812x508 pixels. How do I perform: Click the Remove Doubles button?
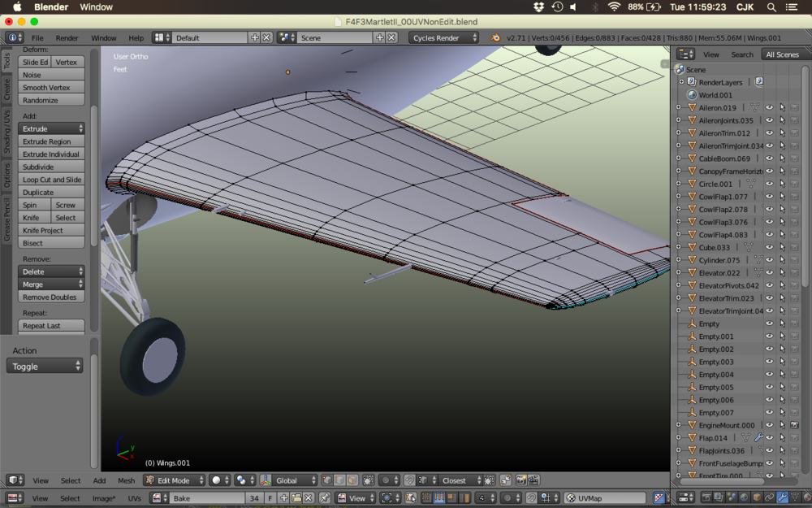point(51,297)
